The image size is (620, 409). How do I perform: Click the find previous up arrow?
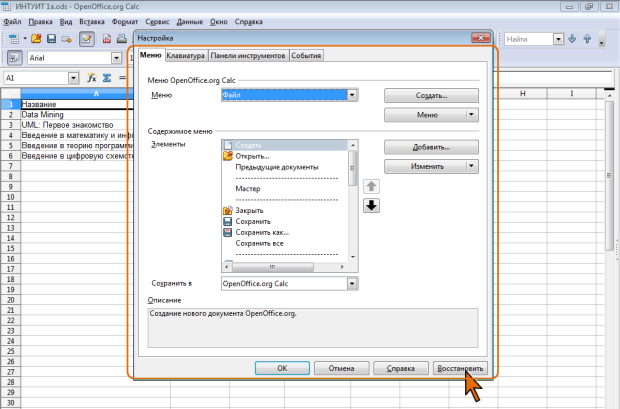tap(587, 39)
